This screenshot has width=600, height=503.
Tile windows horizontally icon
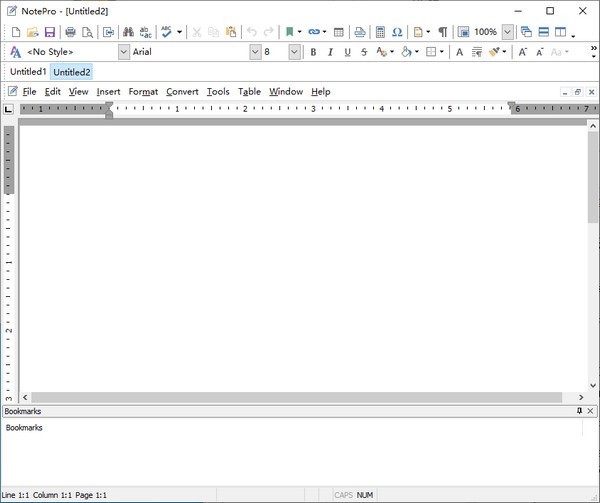pos(544,32)
